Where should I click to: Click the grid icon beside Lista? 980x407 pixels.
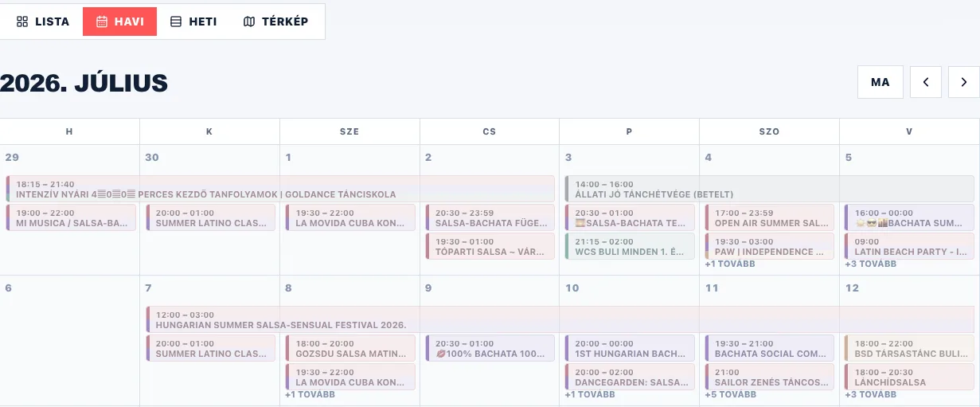(22, 22)
